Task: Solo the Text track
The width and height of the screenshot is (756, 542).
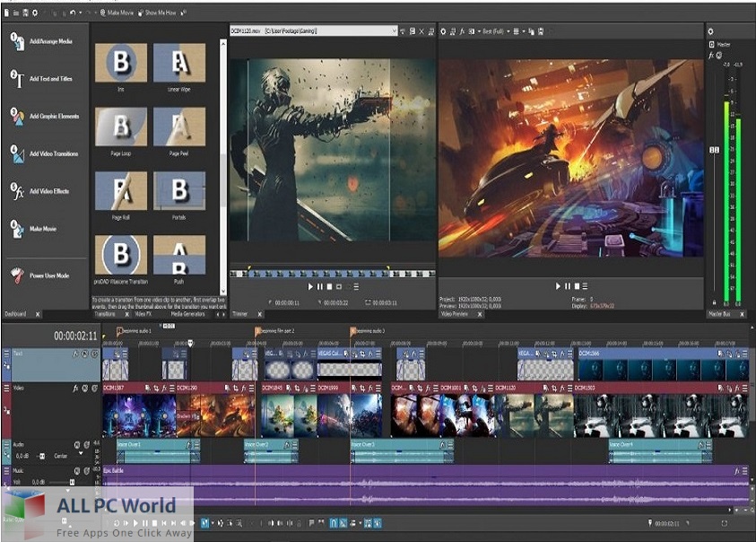Action: [94, 354]
